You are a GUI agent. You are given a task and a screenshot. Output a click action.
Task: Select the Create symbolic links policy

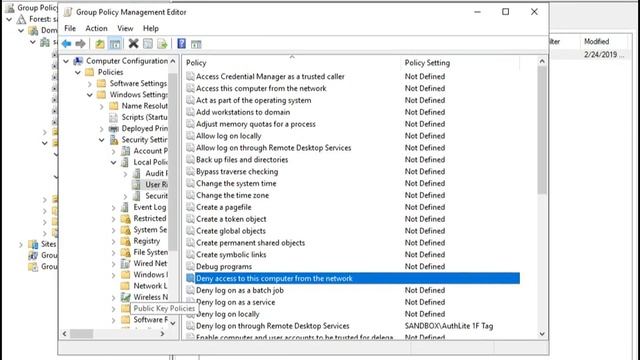tap(231, 255)
